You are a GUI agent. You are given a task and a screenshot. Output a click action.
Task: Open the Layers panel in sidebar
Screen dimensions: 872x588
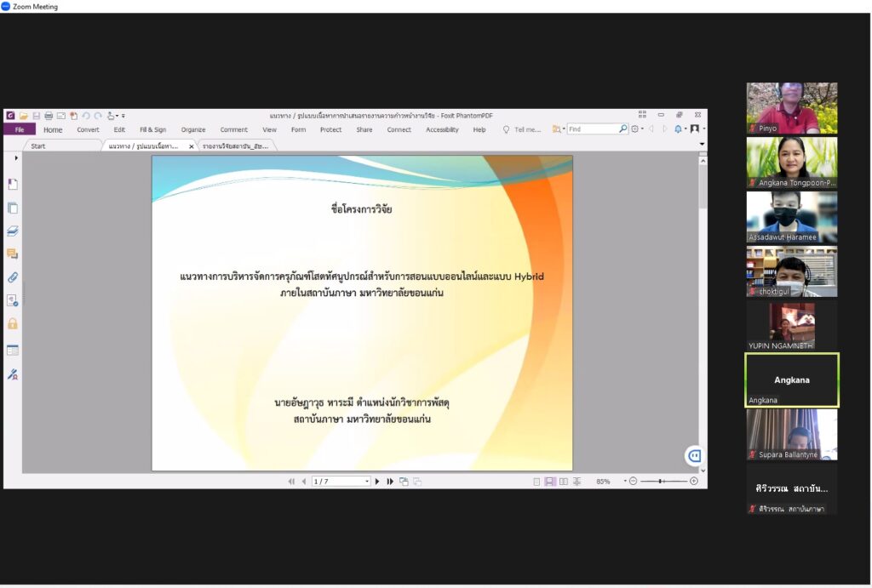(13, 231)
